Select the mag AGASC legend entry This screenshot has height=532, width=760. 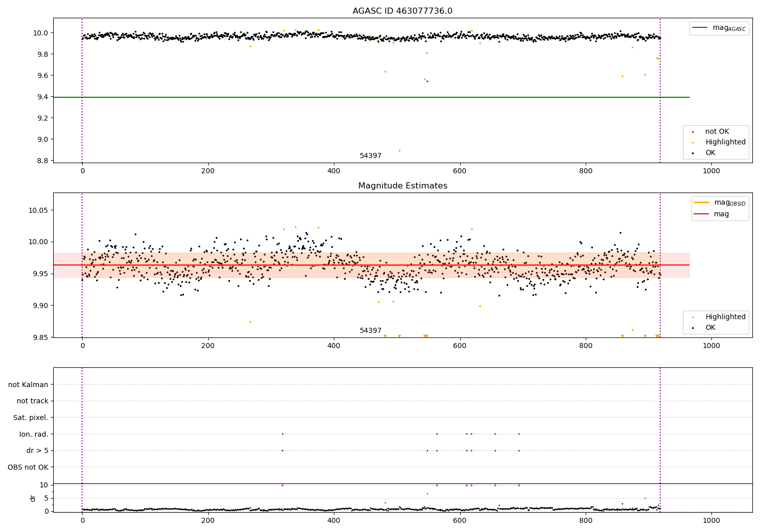tap(719, 28)
